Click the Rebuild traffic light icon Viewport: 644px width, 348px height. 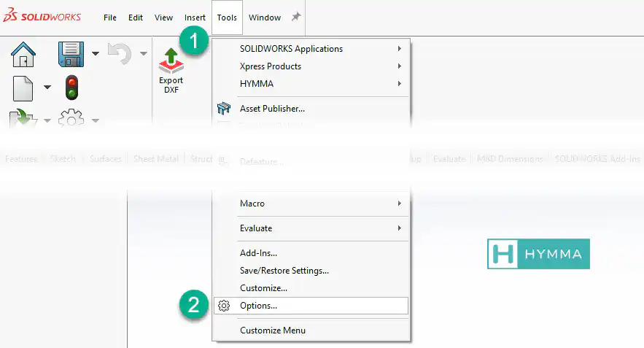pyautogui.click(x=72, y=88)
